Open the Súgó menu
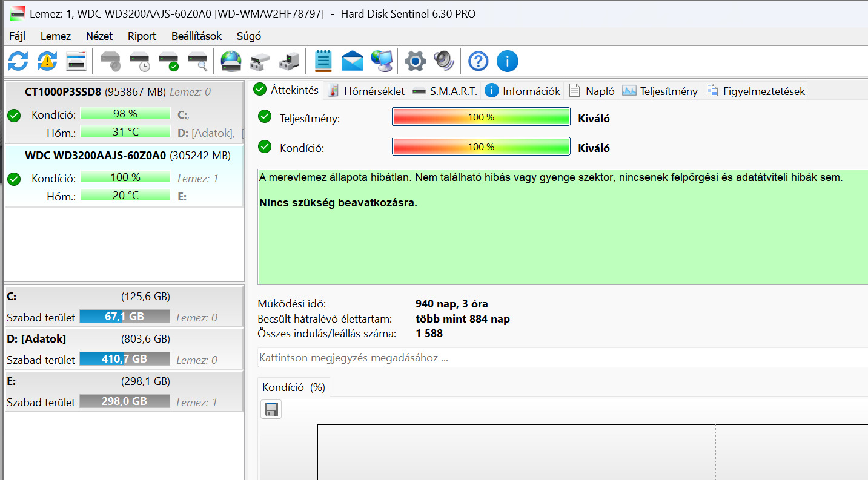This screenshot has height=480, width=868. 249,36
